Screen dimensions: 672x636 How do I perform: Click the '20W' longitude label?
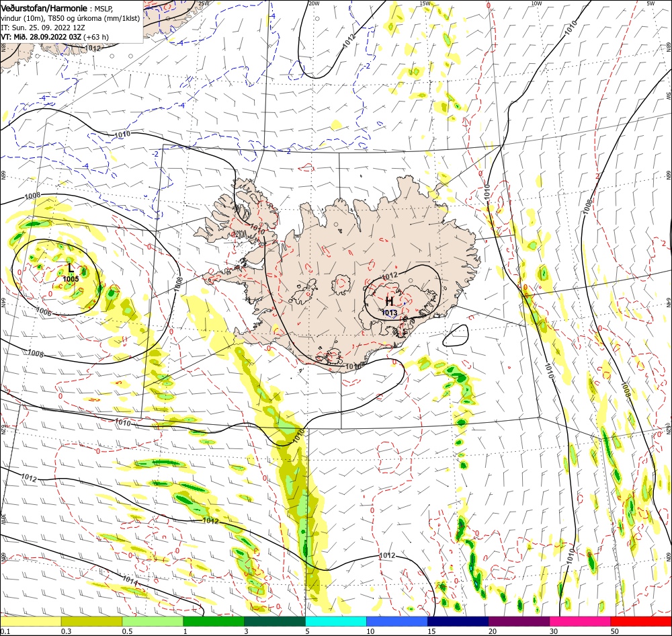(x=314, y=3)
